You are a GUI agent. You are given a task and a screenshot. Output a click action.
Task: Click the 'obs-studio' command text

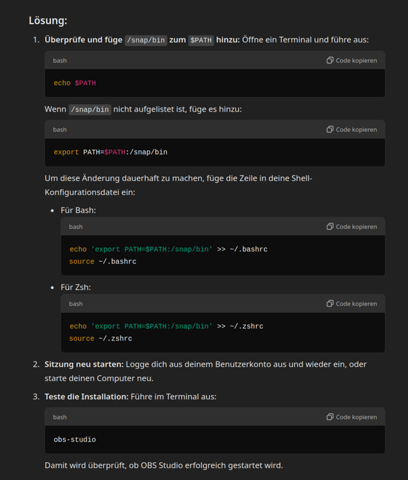click(75, 440)
